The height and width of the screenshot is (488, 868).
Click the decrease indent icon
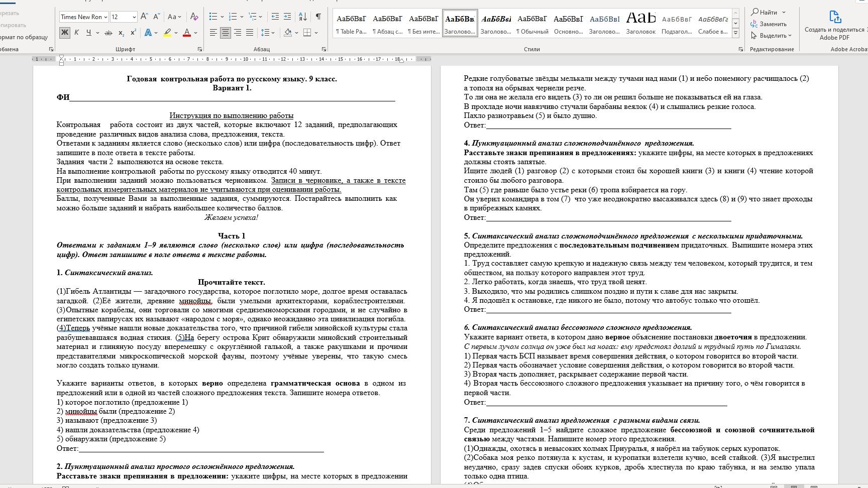[275, 17]
